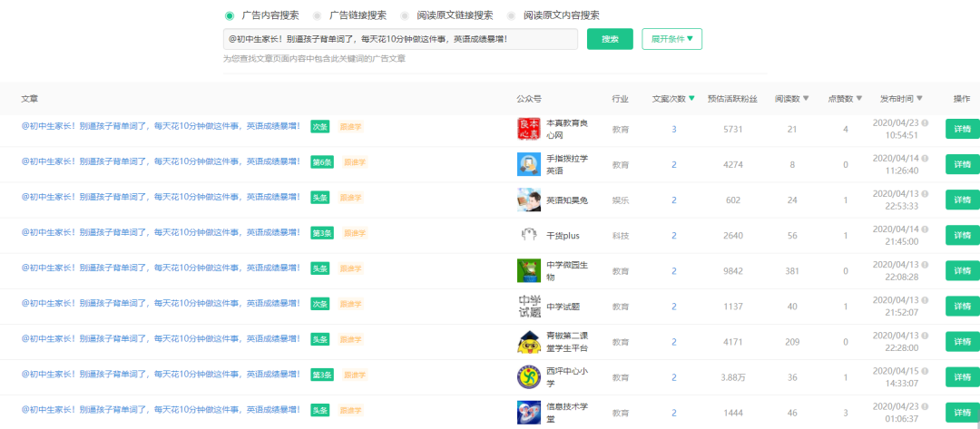980x429 pixels.
Task: Click the 中学微园生物 account avatar
Action: 529,270
